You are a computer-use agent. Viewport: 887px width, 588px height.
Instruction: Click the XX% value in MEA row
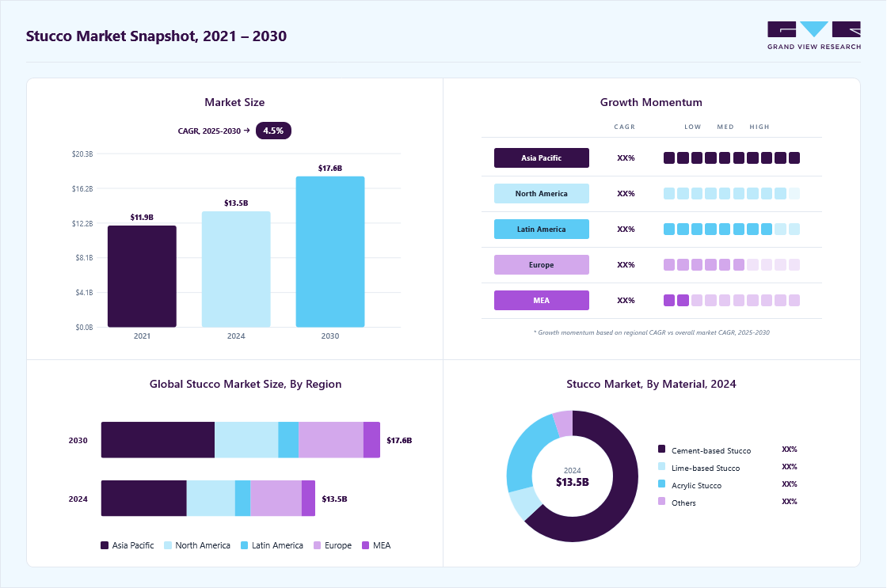(x=626, y=300)
